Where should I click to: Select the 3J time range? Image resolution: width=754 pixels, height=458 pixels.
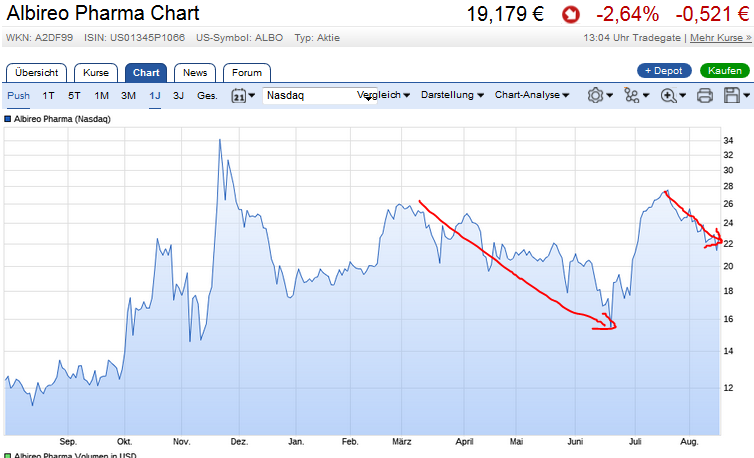[x=178, y=96]
